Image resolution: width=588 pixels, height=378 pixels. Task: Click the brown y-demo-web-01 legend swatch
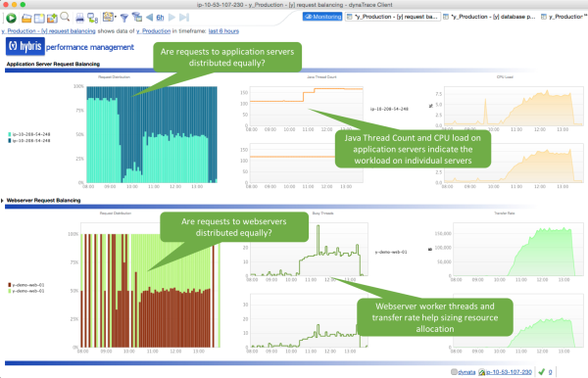(x=10, y=285)
